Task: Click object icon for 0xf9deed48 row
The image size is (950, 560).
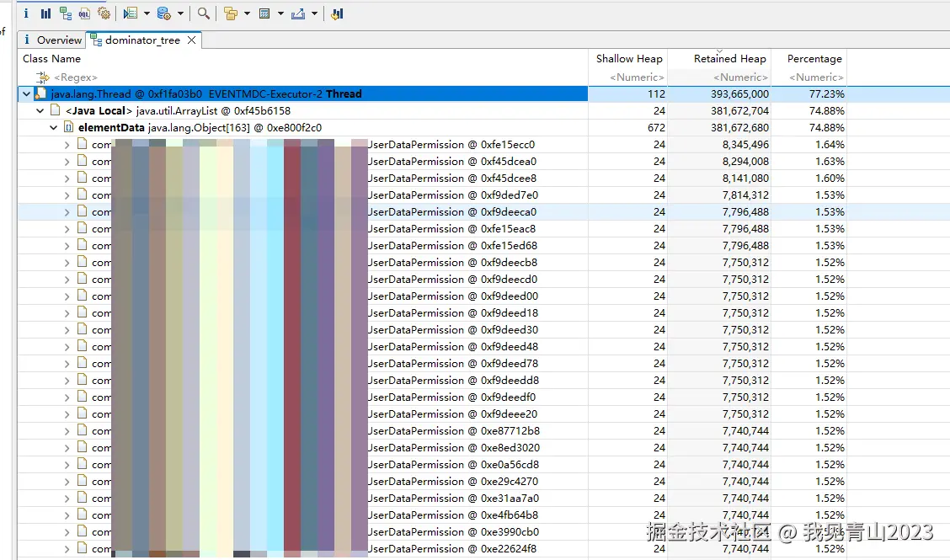Action: pyautogui.click(x=83, y=346)
